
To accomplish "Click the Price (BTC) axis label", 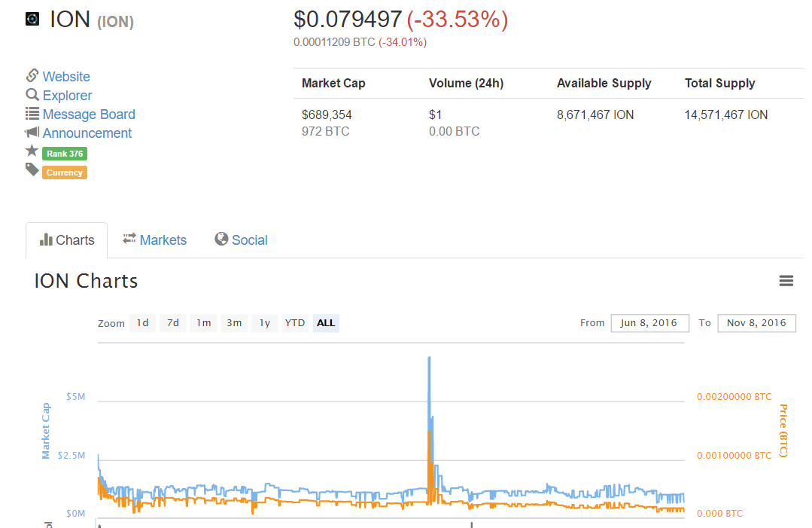I will click(783, 431).
